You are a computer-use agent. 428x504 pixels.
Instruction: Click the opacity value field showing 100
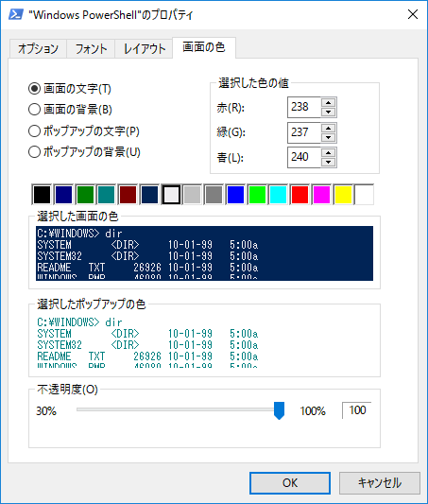[x=357, y=410]
